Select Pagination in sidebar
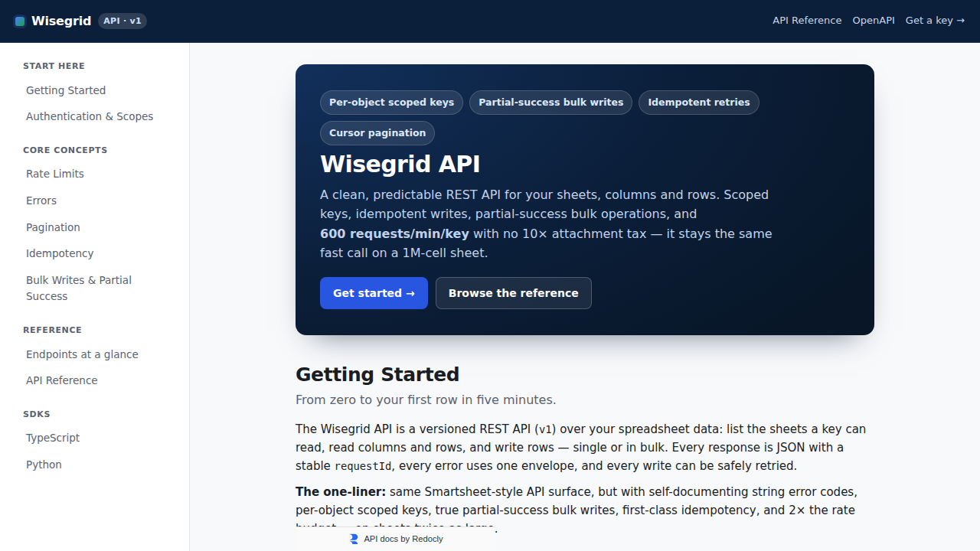The image size is (980, 551). [x=53, y=227]
